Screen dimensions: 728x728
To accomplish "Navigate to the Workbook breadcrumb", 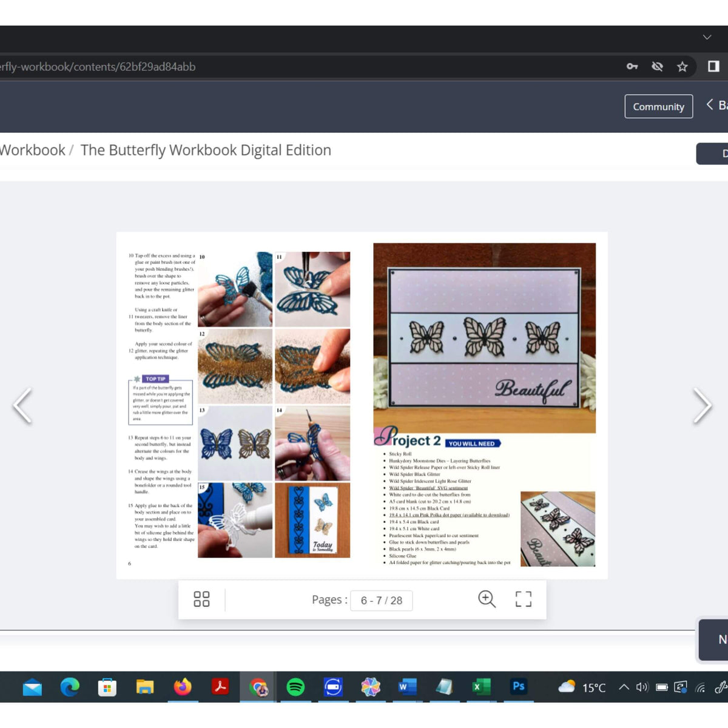I will pyautogui.click(x=33, y=150).
